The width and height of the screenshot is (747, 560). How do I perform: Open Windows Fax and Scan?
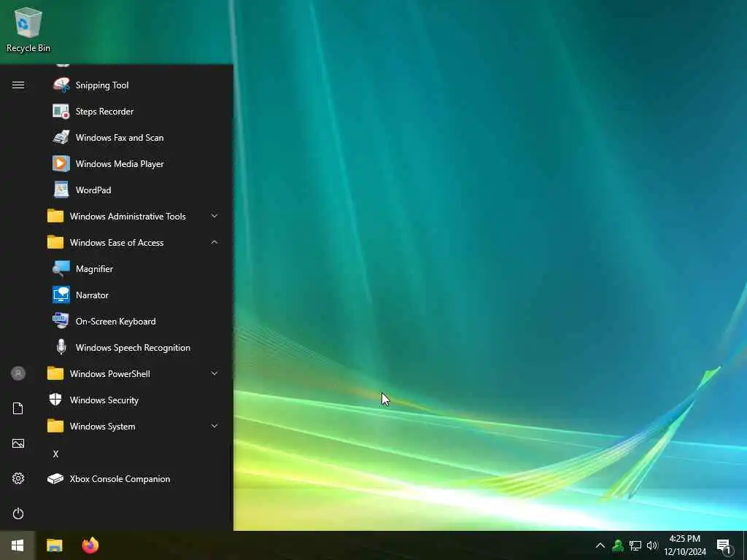(x=134, y=138)
